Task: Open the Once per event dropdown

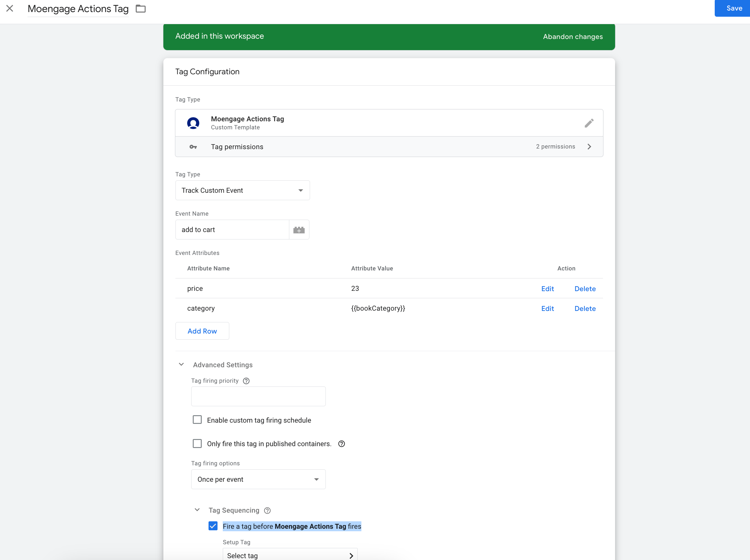Action: 258,479
